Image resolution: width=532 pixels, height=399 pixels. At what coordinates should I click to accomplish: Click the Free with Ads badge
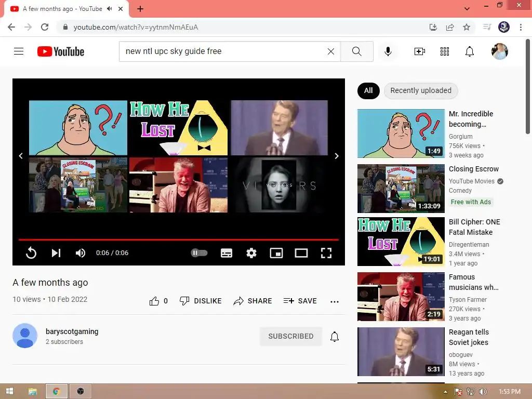pyautogui.click(x=471, y=202)
